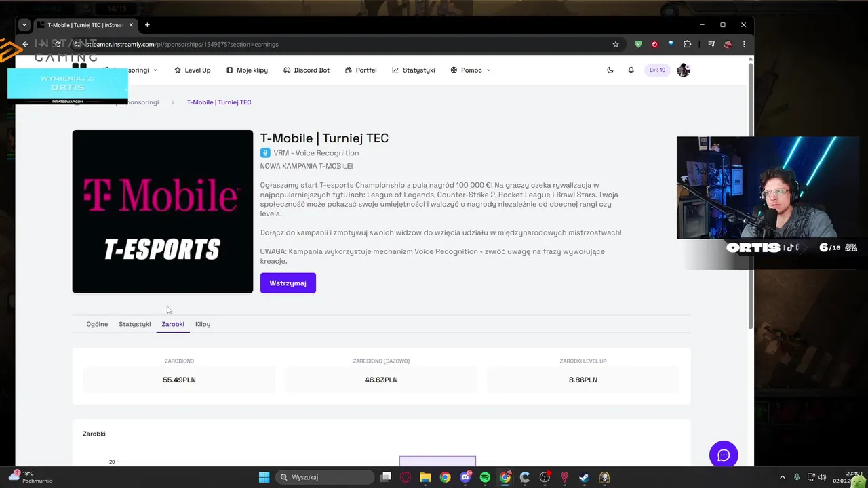This screenshot has width=868, height=488.
Task: Click the system tray microphone icon
Action: click(x=797, y=477)
